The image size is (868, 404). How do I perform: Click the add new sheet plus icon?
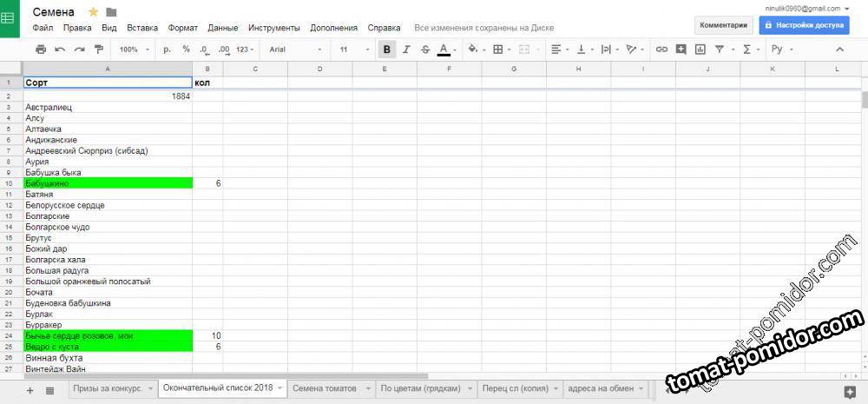pyautogui.click(x=30, y=390)
